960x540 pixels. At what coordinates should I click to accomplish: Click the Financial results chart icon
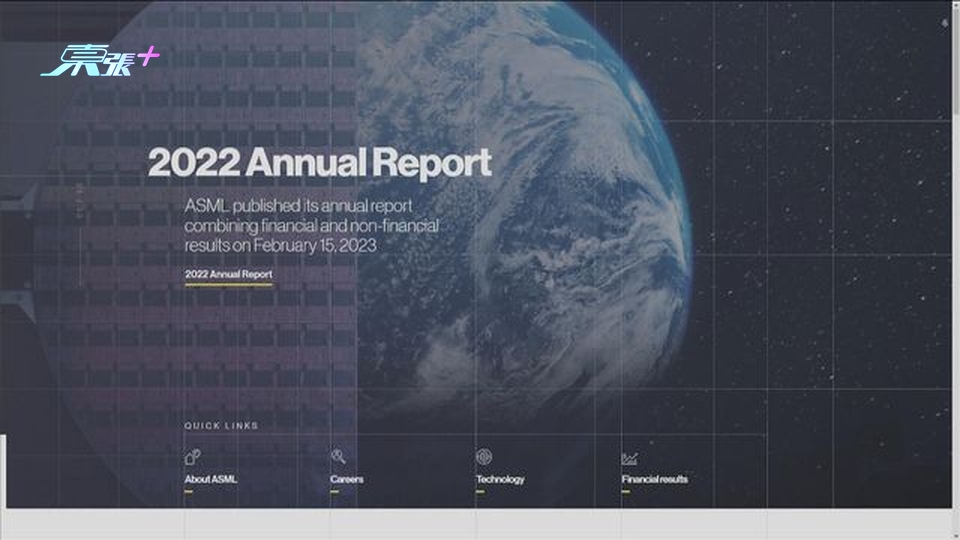[x=629, y=458]
